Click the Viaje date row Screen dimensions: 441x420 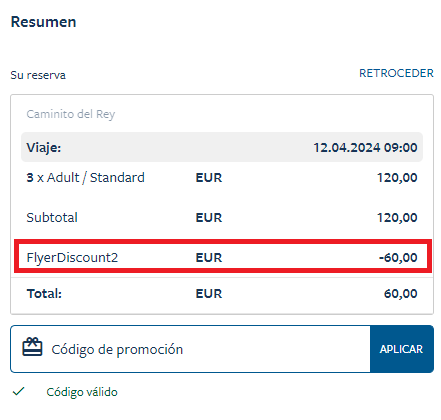[222, 147]
